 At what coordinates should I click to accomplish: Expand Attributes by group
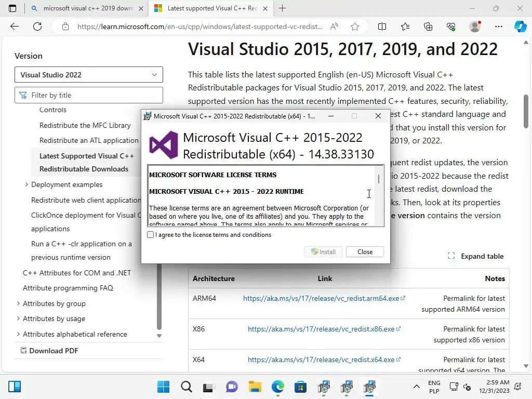pyautogui.click(x=18, y=303)
